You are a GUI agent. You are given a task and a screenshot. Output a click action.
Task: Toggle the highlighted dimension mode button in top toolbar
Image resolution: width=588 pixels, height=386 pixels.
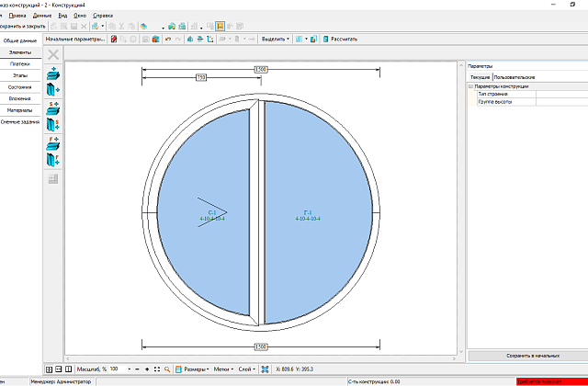220,27
